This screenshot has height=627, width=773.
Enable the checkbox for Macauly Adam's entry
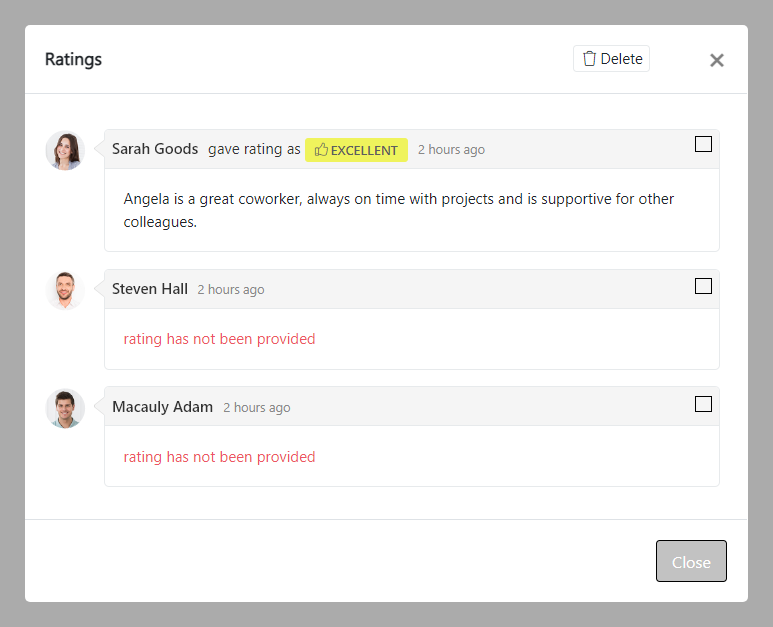pyautogui.click(x=703, y=404)
